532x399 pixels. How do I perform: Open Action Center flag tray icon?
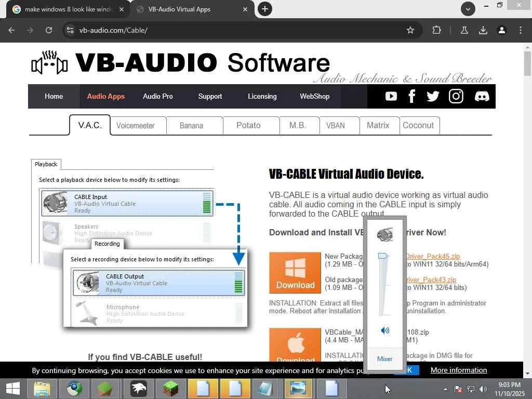pyautogui.click(x=458, y=389)
